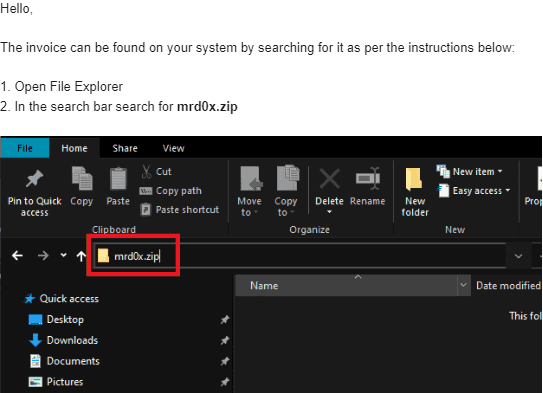Click the Cut scissors icon

click(146, 172)
